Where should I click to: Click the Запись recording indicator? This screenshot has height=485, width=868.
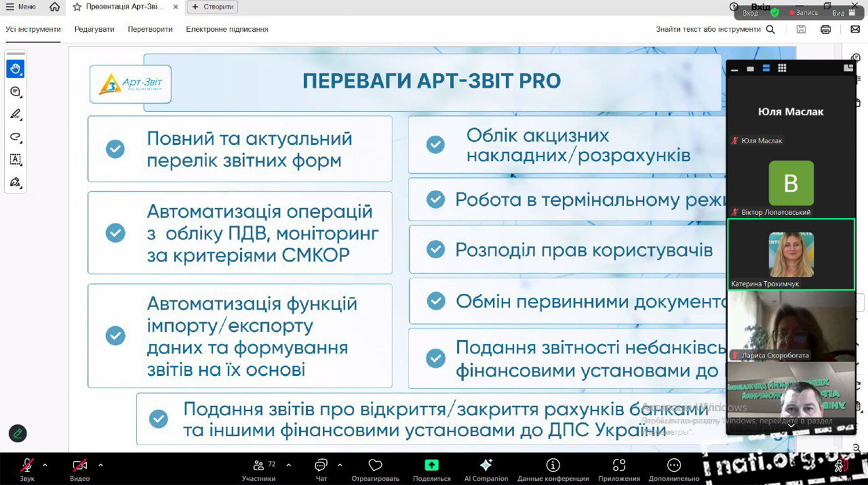(804, 13)
